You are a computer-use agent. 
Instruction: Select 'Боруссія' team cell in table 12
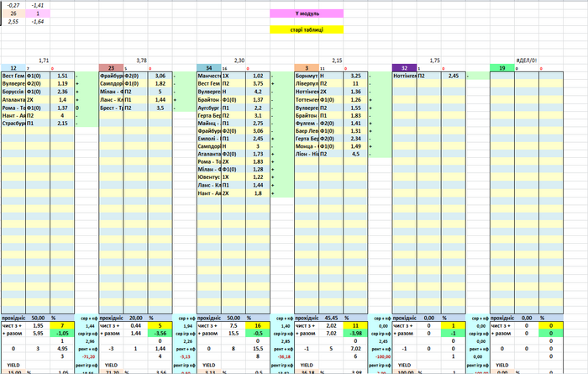[13, 92]
